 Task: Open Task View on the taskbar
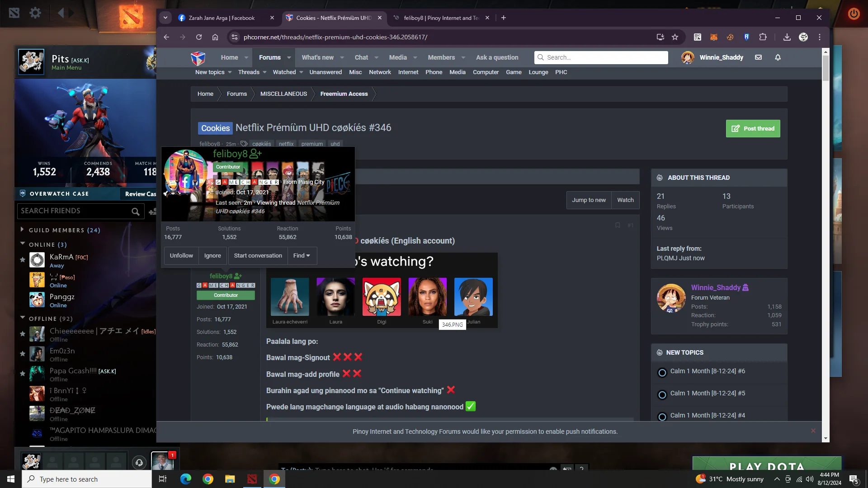coord(163,479)
